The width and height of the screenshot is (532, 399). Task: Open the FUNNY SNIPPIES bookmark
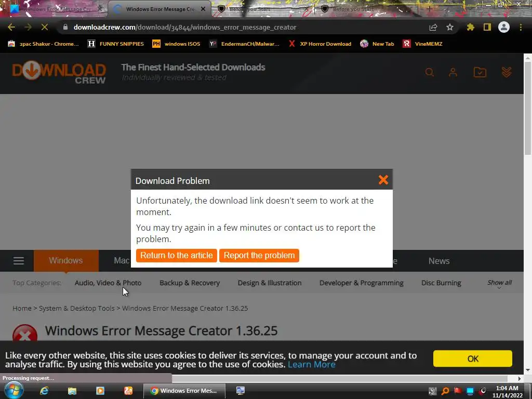(x=116, y=44)
